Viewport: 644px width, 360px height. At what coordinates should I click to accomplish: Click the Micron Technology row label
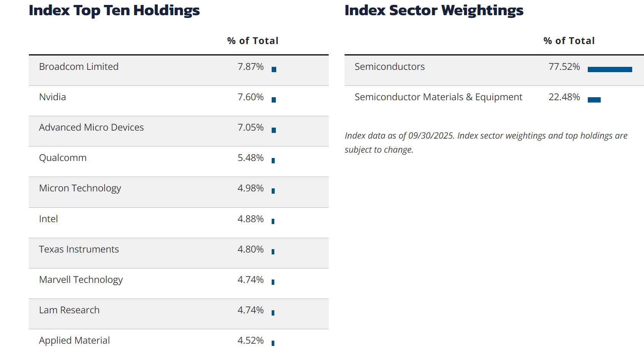point(80,188)
